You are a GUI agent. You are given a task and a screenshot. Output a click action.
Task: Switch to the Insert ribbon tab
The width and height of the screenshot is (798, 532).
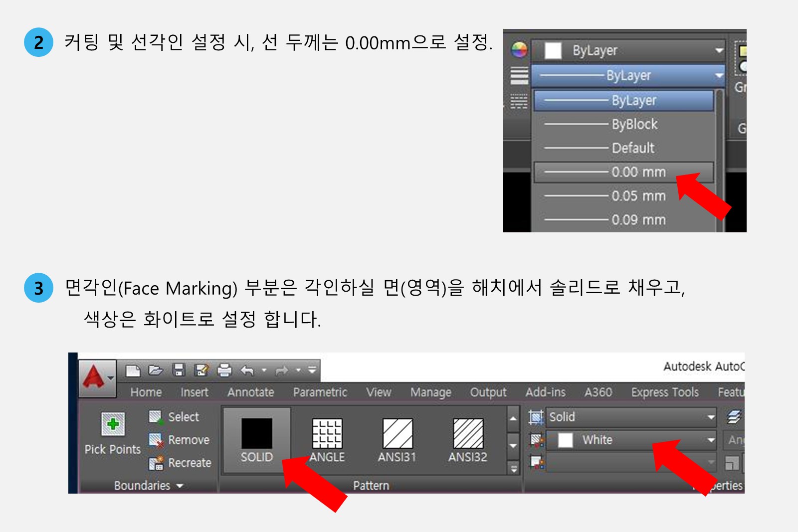(x=195, y=392)
